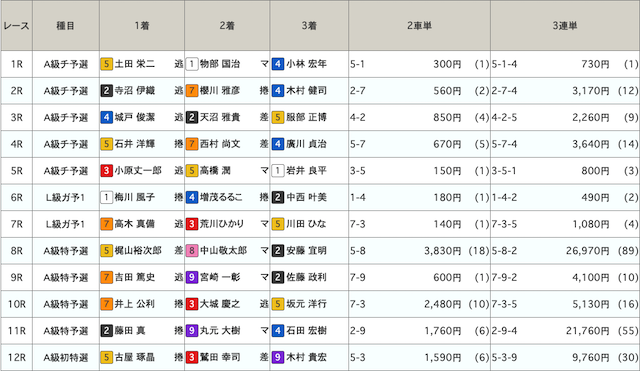640x371 pixels.
Task: Click the 1,080円 payout in row 7R
Action: [x=591, y=224]
